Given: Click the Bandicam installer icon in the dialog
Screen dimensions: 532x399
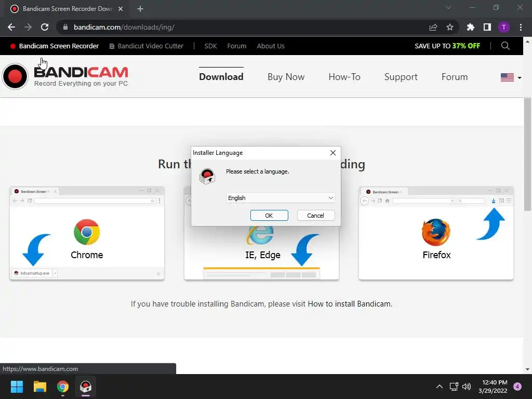Looking at the screenshot, I should (207, 176).
